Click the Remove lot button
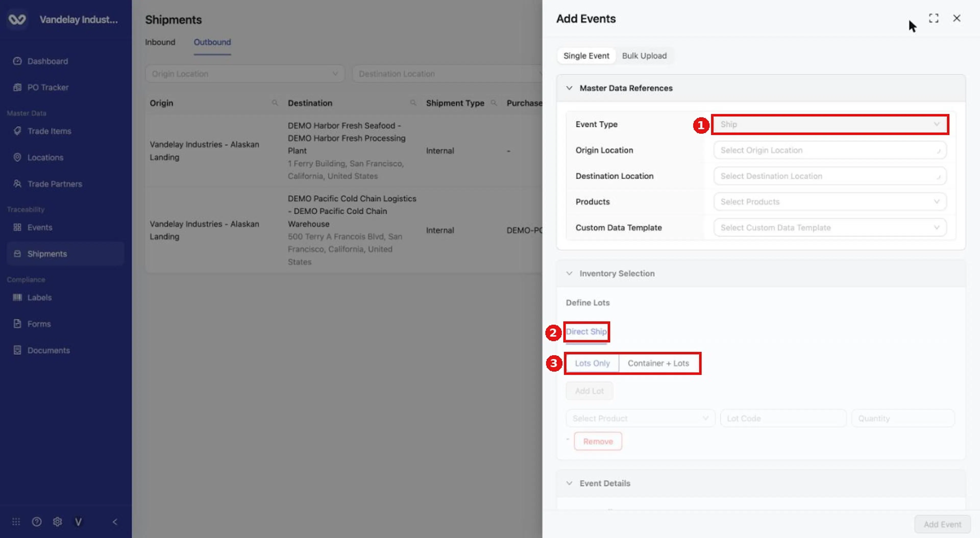This screenshot has width=980, height=538. [x=598, y=441]
